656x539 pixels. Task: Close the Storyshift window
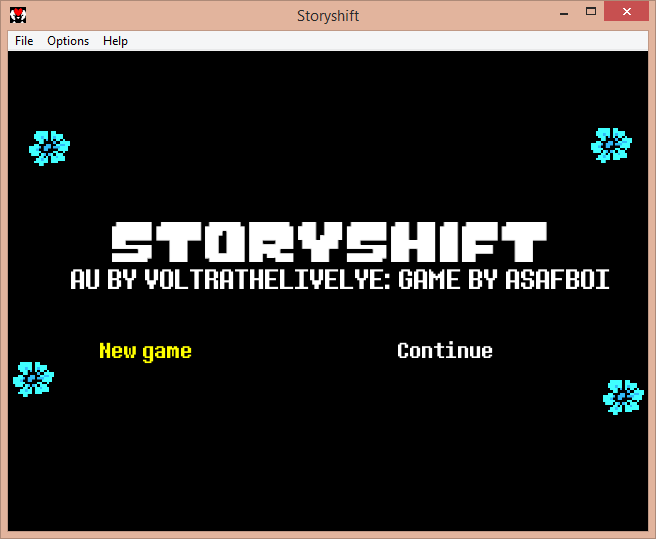coord(626,11)
